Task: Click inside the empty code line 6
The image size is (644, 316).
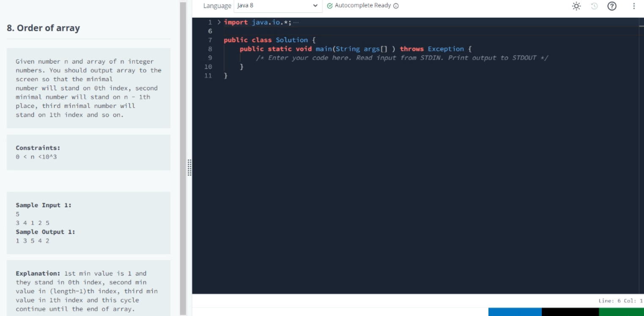Action: (x=431, y=31)
